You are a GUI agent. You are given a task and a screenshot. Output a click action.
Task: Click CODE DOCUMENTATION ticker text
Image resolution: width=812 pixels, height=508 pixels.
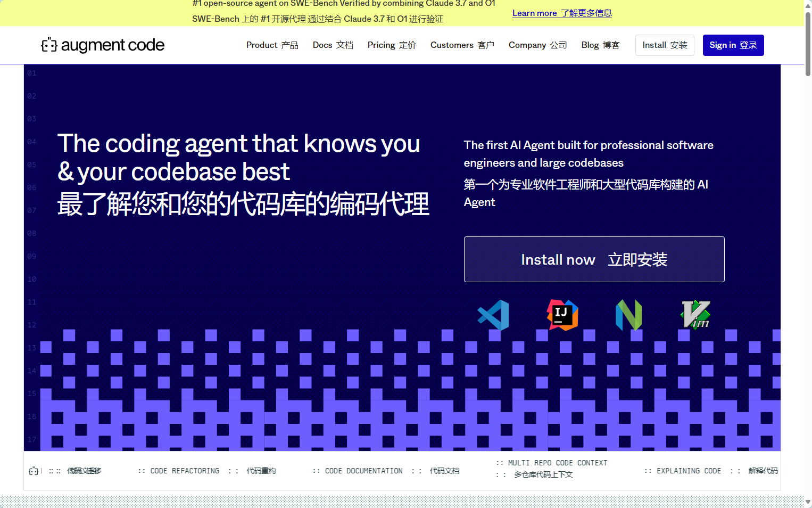point(363,471)
